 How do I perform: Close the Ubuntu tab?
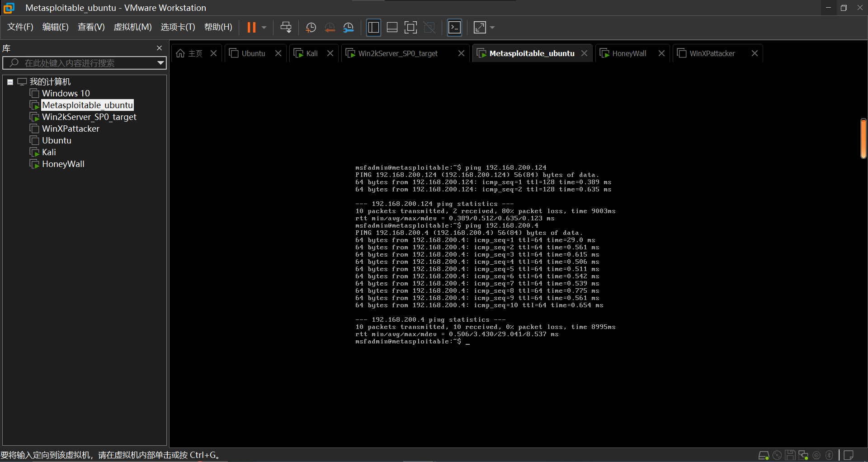pyautogui.click(x=278, y=53)
